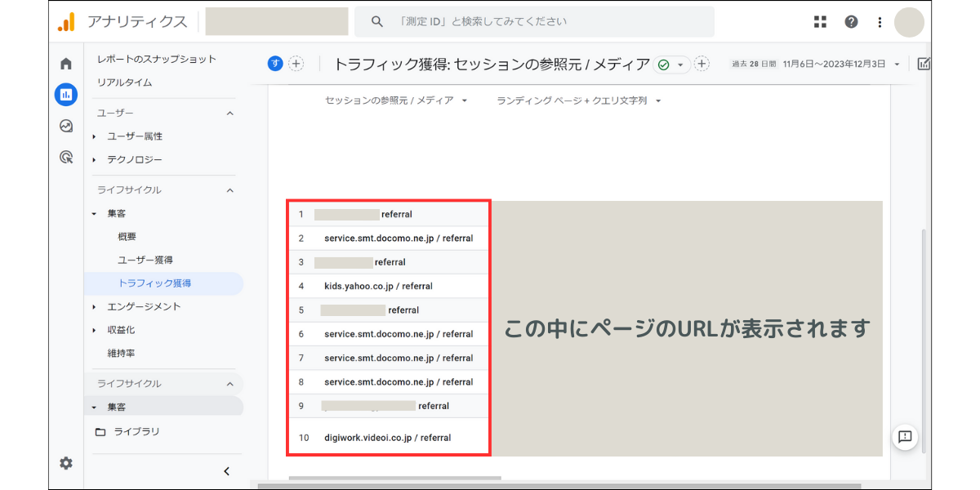Click the property selector box

(277, 21)
